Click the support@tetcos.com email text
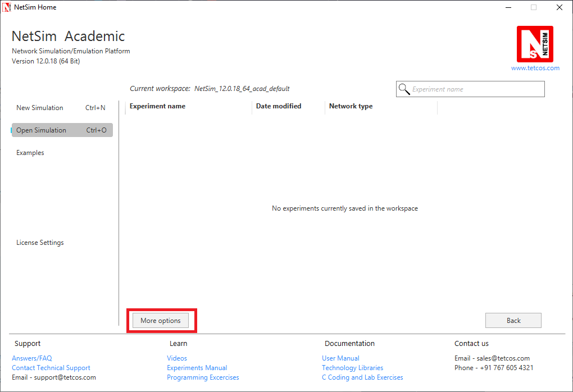 point(65,377)
